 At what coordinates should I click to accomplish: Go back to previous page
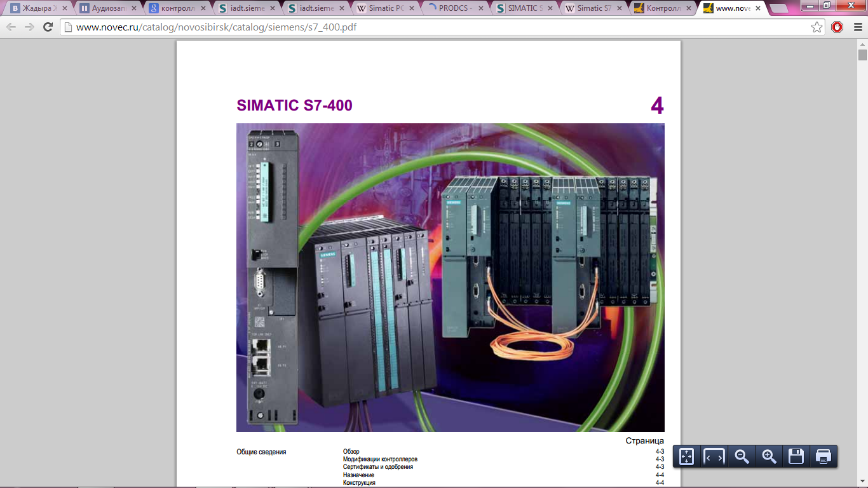11,27
